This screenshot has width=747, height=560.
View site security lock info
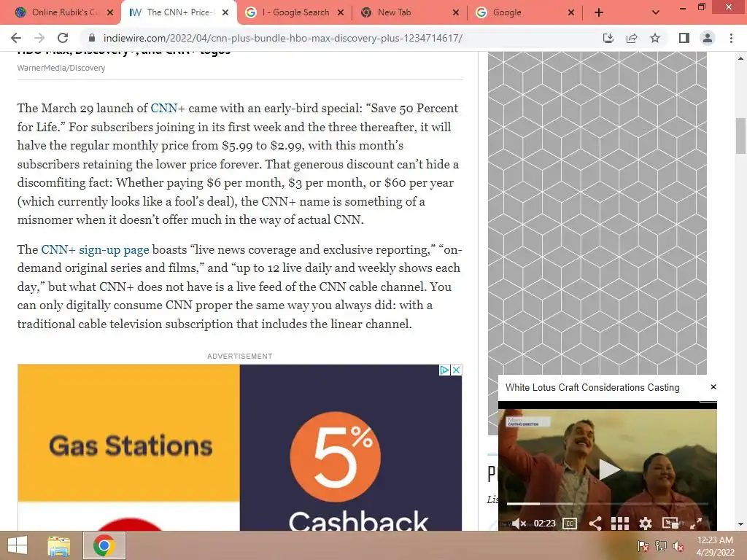(92, 38)
